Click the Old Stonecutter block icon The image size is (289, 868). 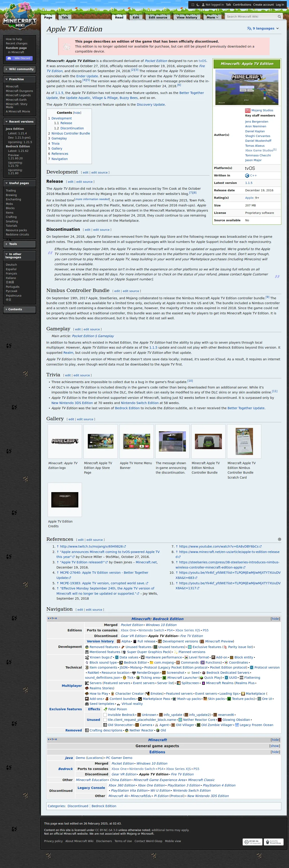(x=105, y=725)
